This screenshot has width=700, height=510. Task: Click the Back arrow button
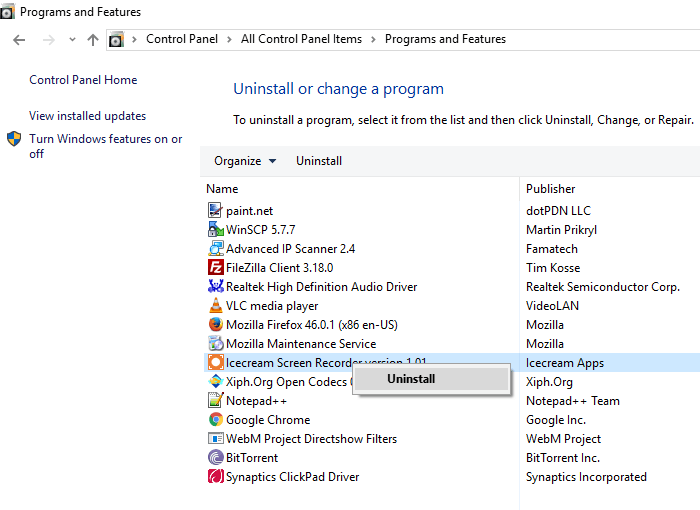[x=19, y=40]
